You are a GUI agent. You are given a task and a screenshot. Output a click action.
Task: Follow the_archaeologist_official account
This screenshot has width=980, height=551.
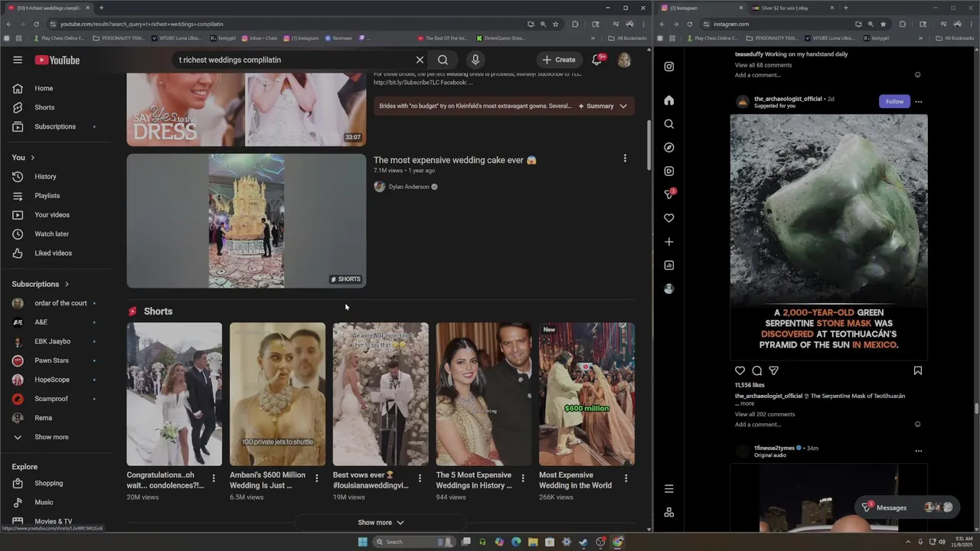[x=894, y=101]
